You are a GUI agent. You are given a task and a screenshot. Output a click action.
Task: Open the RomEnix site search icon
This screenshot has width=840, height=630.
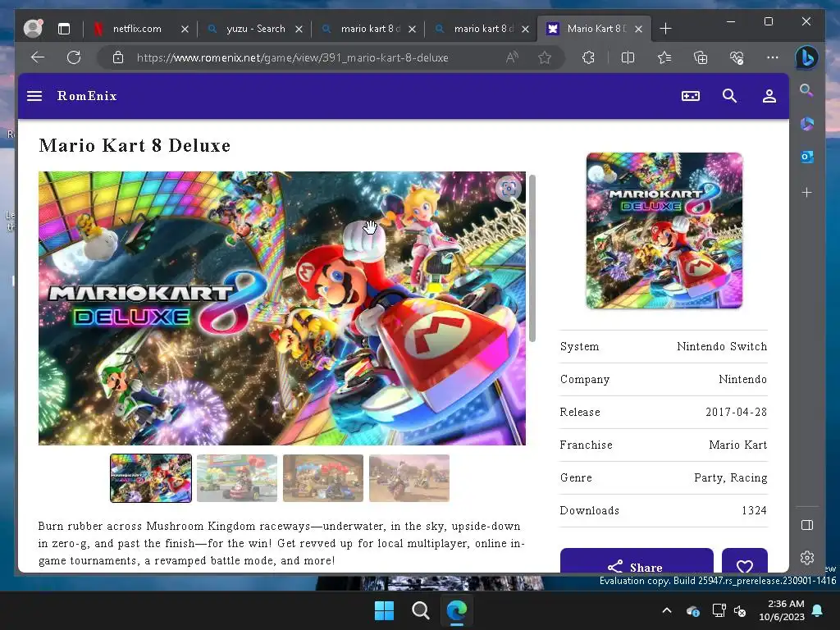point(729,96)
